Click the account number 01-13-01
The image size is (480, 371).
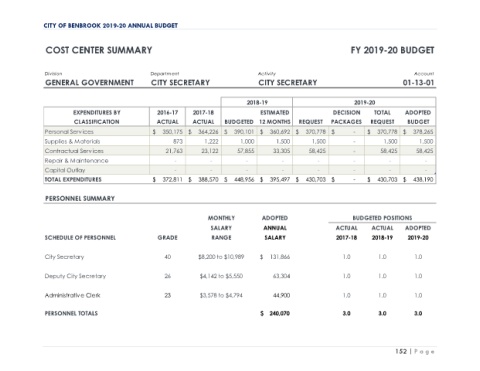point(418,82)
